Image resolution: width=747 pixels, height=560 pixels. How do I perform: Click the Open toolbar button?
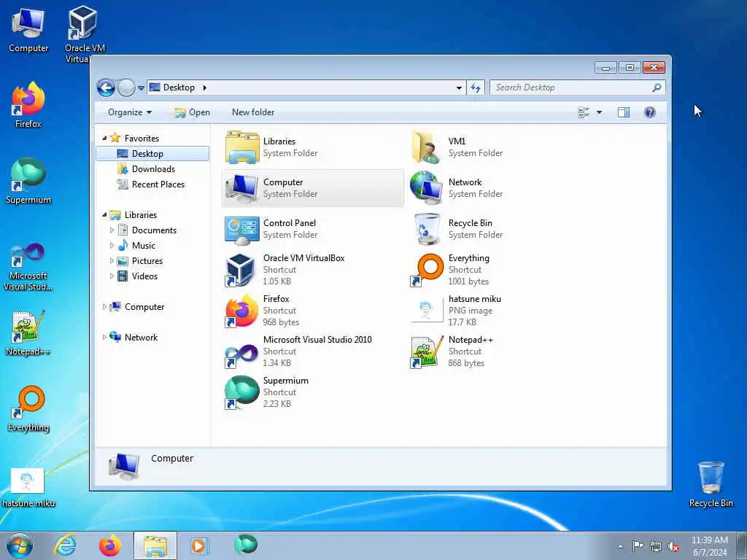[x=192, y=112]
